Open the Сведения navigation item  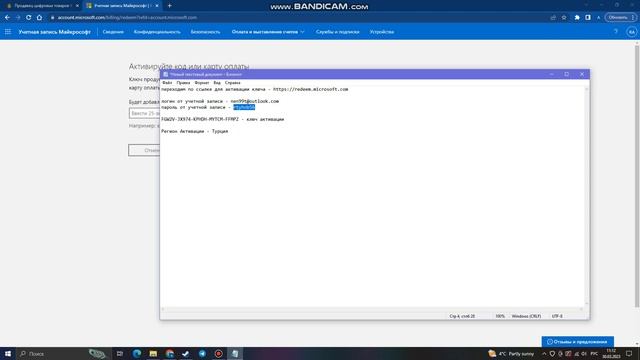click(x=113, y=32)
